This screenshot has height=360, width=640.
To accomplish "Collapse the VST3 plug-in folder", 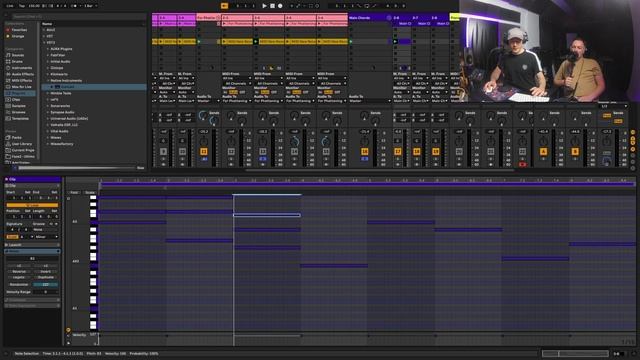I will (x=44, y=42).
